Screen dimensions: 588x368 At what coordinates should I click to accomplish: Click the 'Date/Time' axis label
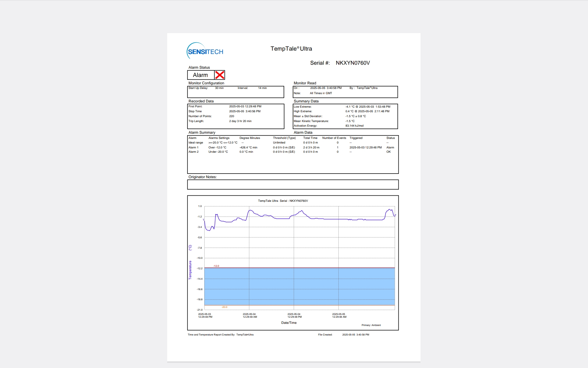289,323
